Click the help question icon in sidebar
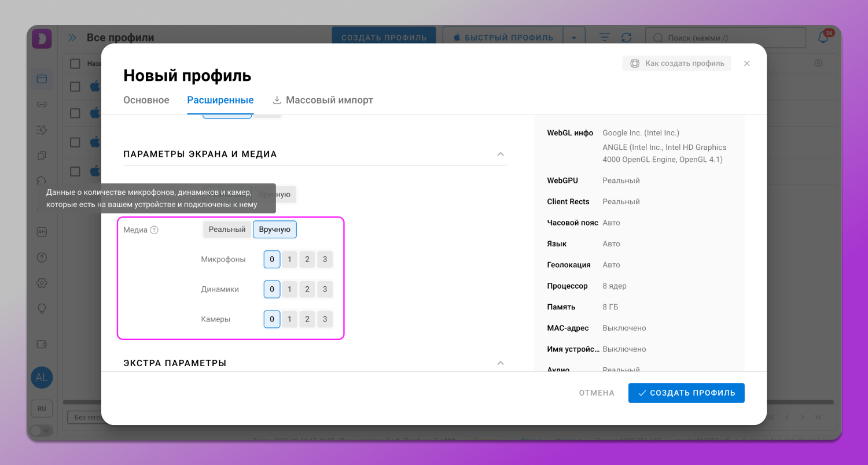 (x=42, y=257)
